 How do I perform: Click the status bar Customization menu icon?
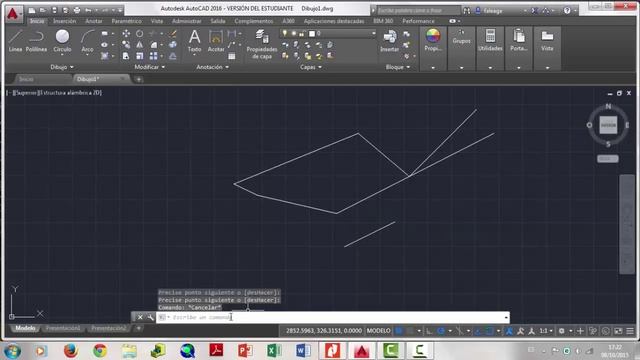click(x=630, y=331)
